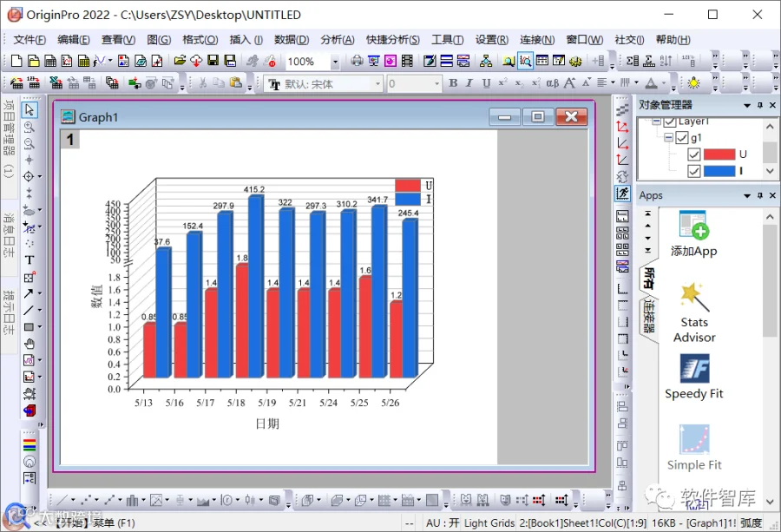Open the 分析(A) menu
Viewport: 781px width, 532px height.
[x=338, y=39]
